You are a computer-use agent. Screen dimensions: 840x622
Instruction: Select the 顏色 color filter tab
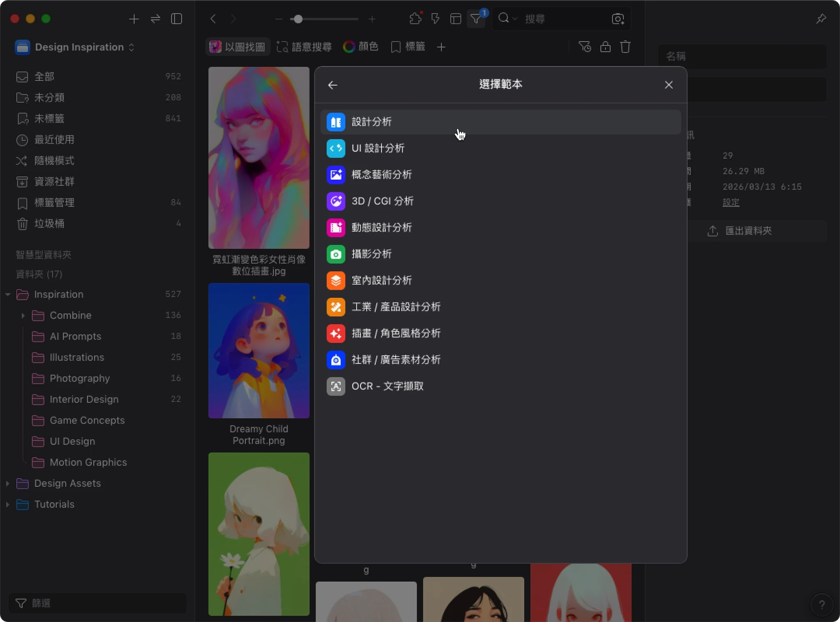pyautogui.click(x=361, y=47)
